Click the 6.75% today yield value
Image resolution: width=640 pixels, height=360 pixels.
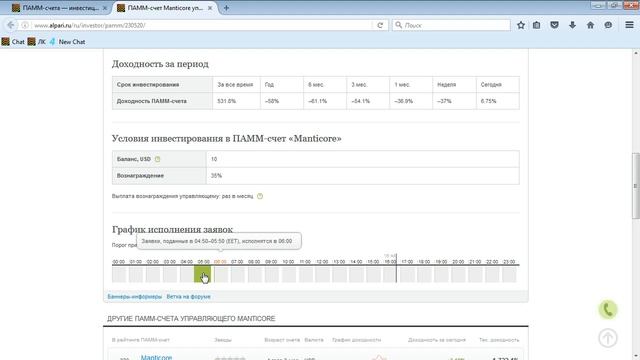pos(488,101)
